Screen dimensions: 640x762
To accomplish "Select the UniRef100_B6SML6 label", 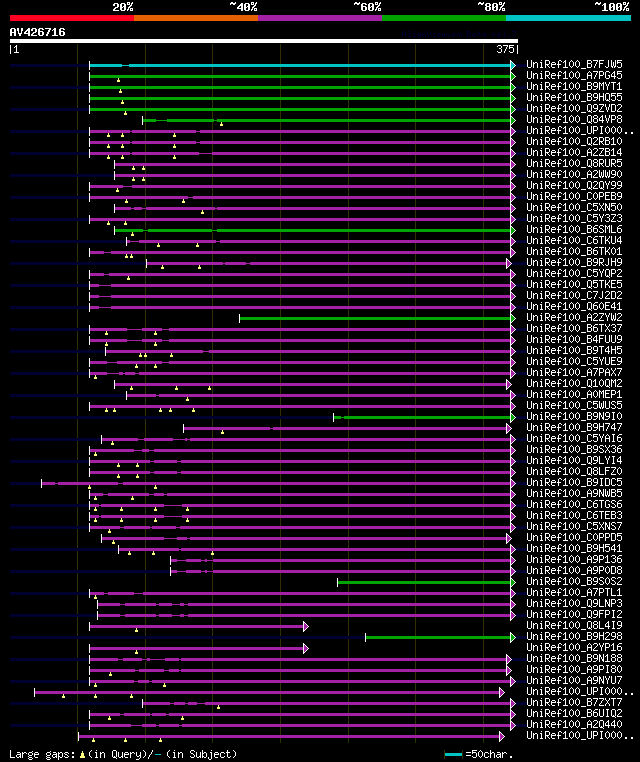I will [574, 229].
